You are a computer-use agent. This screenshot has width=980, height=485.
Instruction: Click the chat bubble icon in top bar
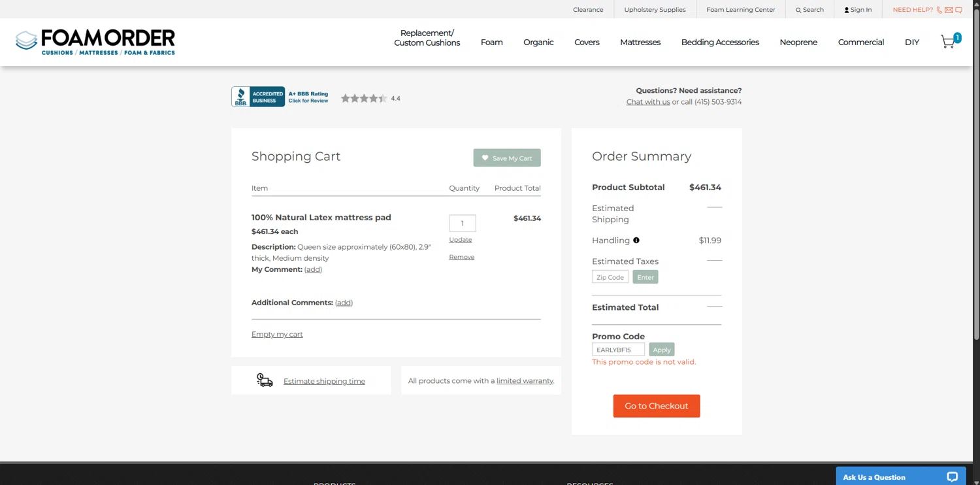(x=958, y=10)
